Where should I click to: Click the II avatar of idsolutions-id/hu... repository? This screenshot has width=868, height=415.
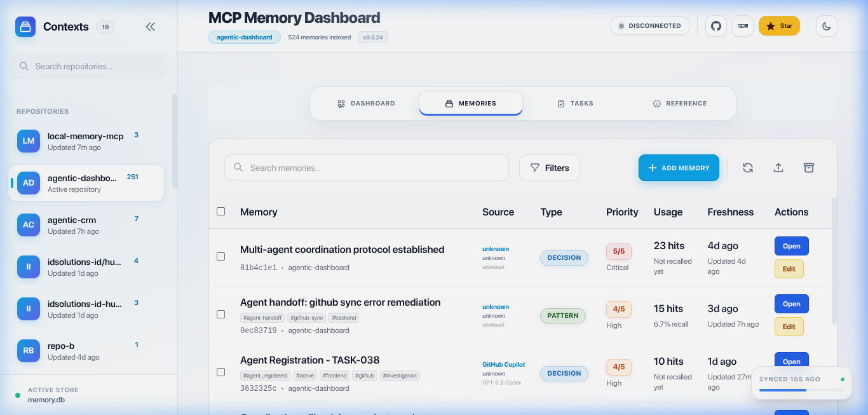(x=29, y=267)
